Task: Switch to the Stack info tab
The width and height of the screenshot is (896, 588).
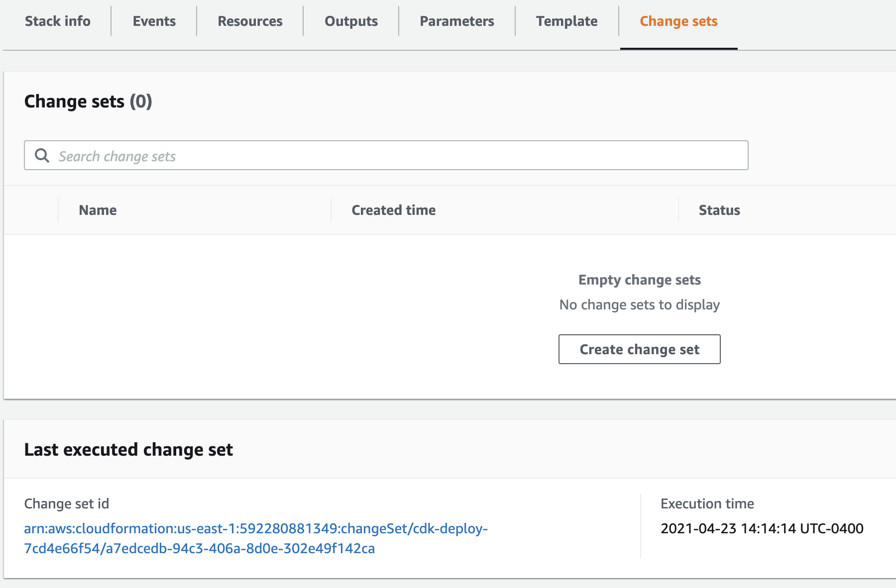Action: point(58,21)
